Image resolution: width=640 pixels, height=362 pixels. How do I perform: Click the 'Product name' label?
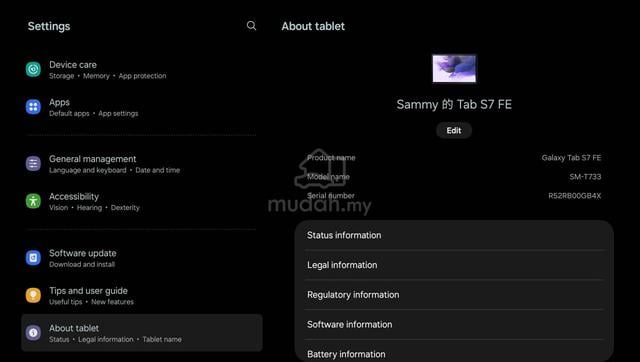331,158
